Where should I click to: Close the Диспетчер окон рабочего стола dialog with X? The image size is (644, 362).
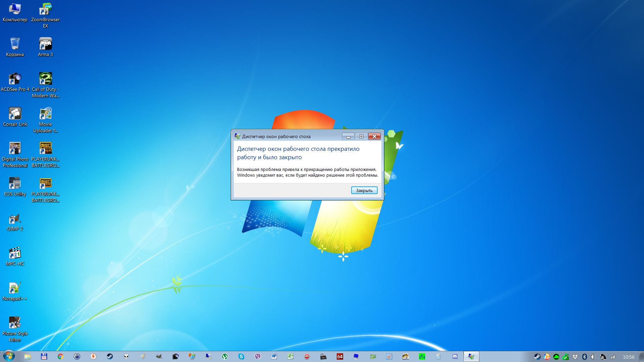374,136
